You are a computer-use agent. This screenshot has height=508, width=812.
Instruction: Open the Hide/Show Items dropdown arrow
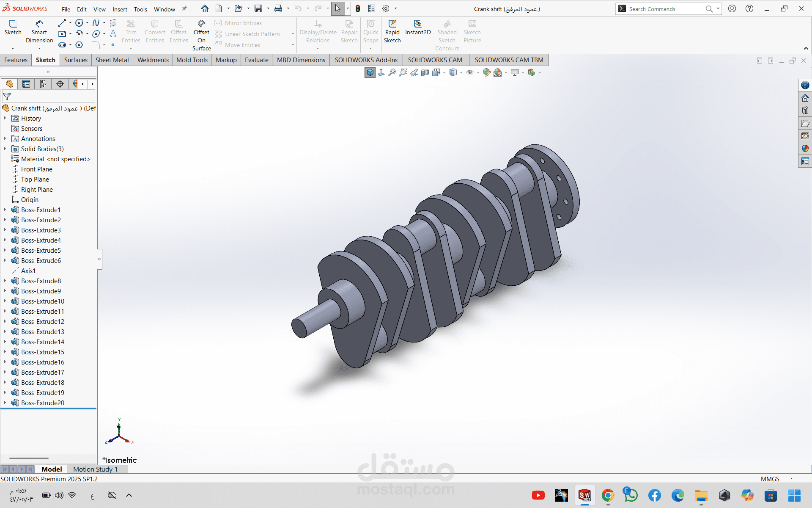pyautogui.click(x=478, y=73)
